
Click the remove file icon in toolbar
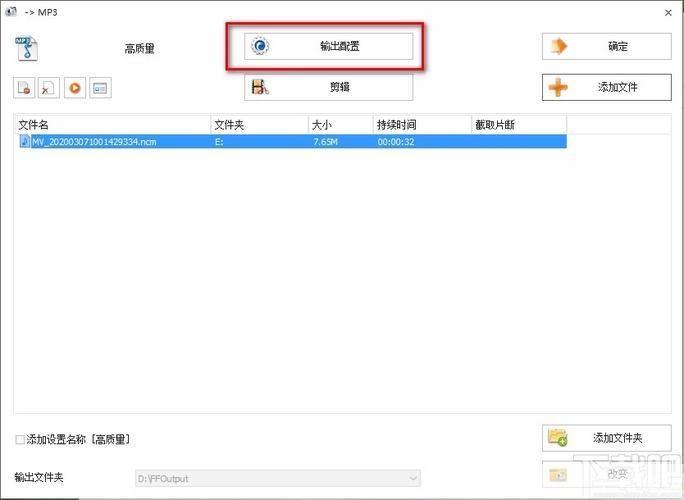pyautogui.click(x=24, y=88)
